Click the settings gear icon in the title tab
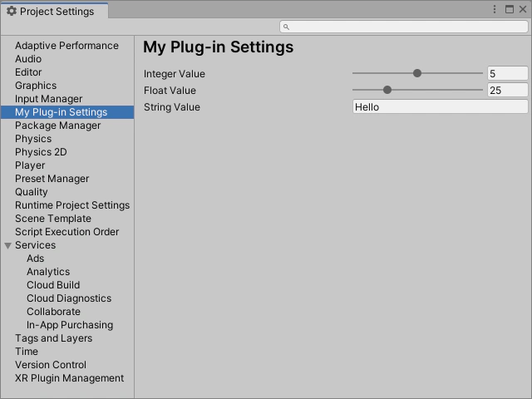 tap(12, 12)
